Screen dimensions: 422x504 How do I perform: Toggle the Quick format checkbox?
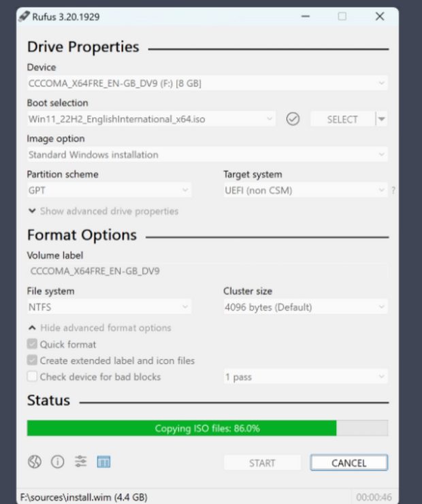click(x=32, y=345)
